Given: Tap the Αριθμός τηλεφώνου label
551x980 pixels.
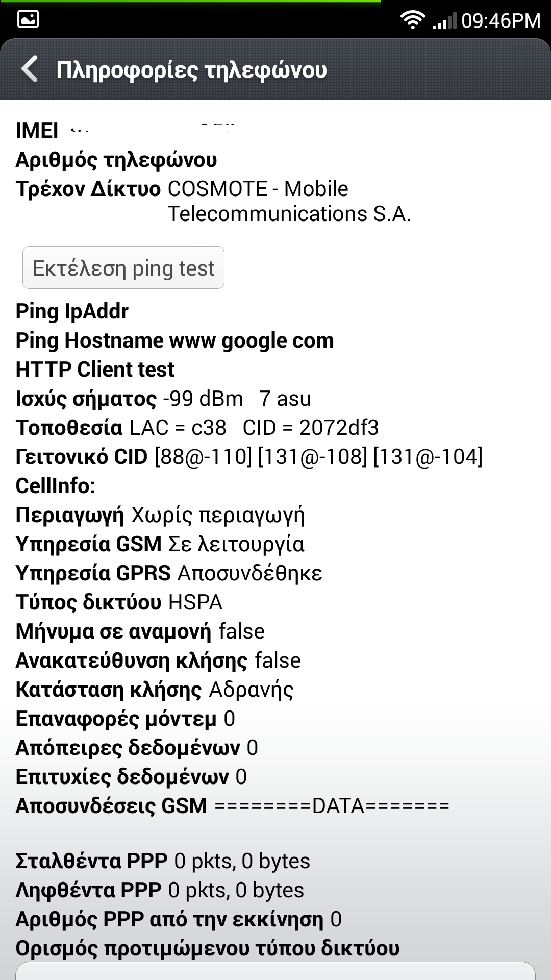Looking at the screenshot, I should [x=116, y=160].
